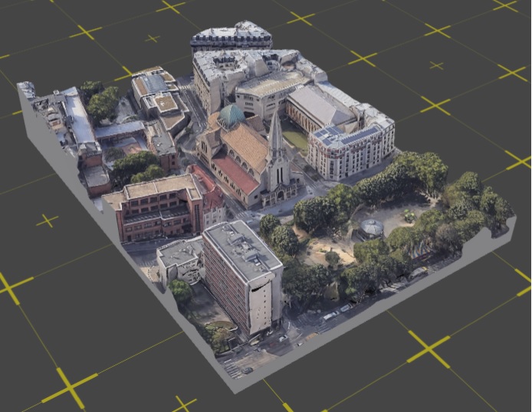
Task: Select the large yellow cross at bottom right
Action: tap(428, 348)
